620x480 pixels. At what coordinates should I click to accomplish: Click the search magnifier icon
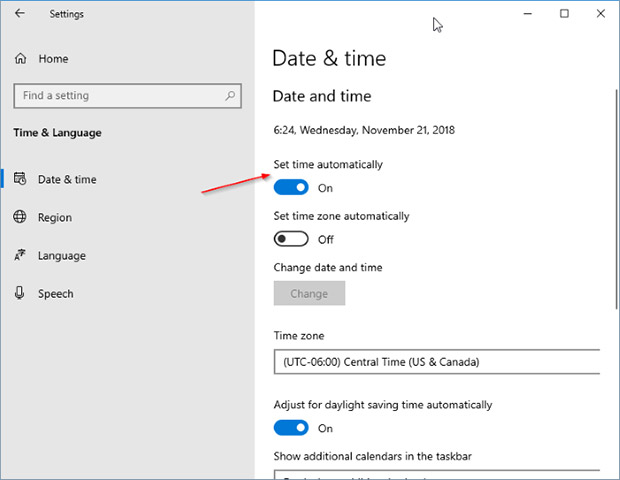pyautogui.click(x=230, y=95)
